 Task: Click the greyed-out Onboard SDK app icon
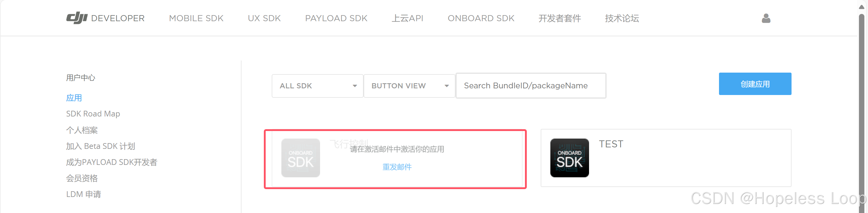click(x=300, y=158)
